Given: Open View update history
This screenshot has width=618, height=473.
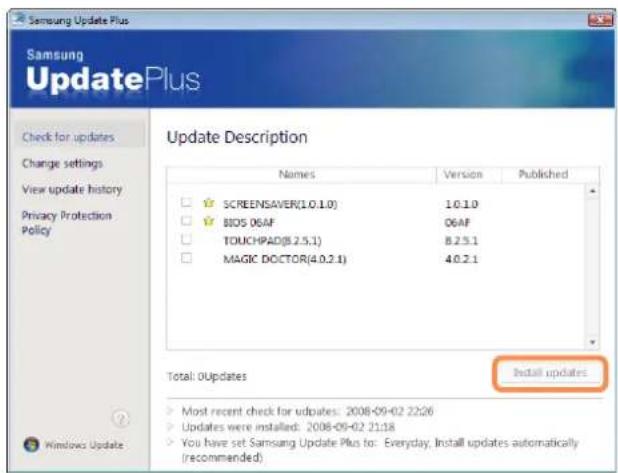Looking at the screenshot, I should [x=72, y=190].
